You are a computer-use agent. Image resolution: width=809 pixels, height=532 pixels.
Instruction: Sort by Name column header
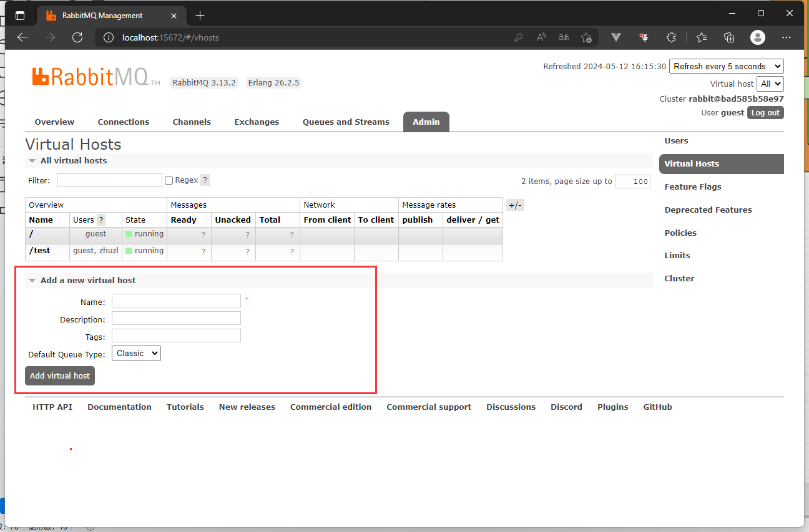41,220
